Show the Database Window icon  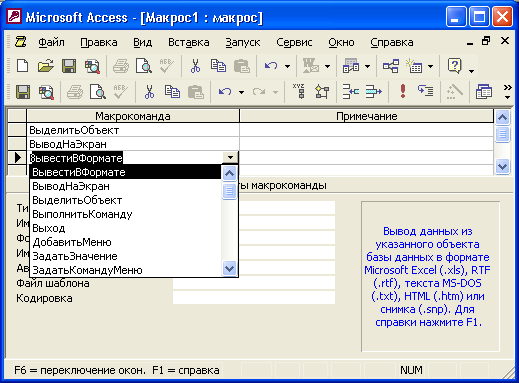pos(484,91)
